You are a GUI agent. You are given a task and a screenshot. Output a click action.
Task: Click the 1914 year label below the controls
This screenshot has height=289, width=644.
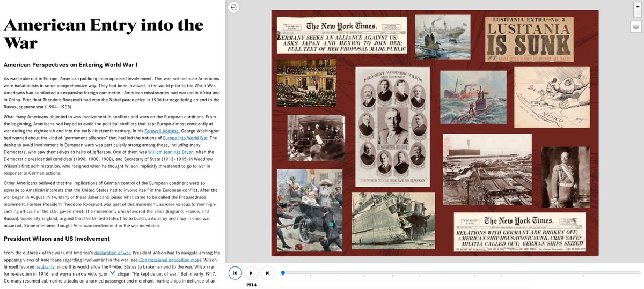pyautogui.click(x=251, y=285)
